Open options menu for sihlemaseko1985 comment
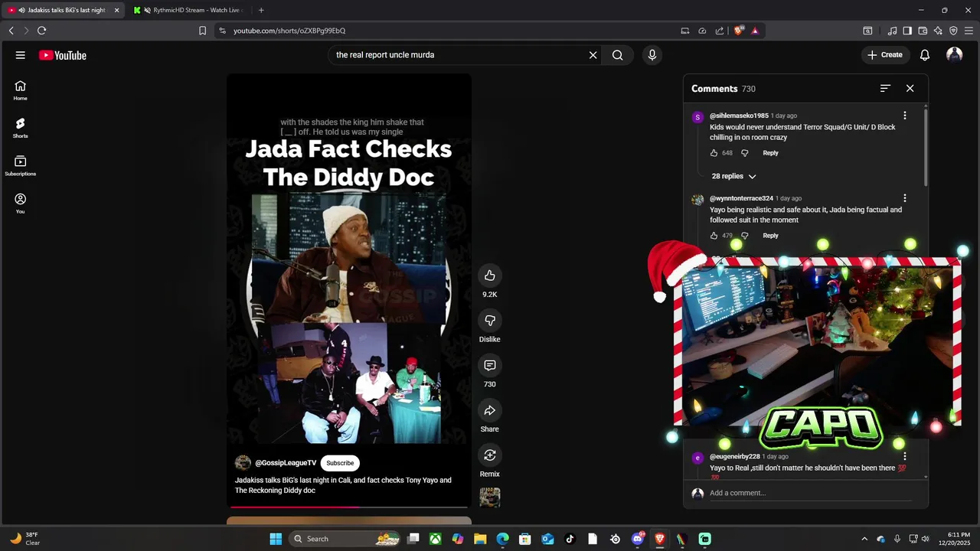The width and height of the screenshot is (980, 551). click(x=905, y=116)
